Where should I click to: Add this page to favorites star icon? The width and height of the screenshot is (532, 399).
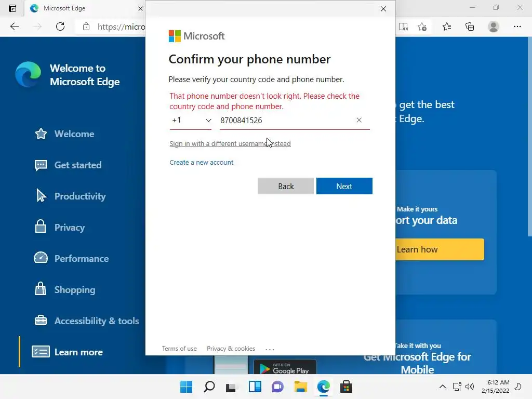point(422,26)
